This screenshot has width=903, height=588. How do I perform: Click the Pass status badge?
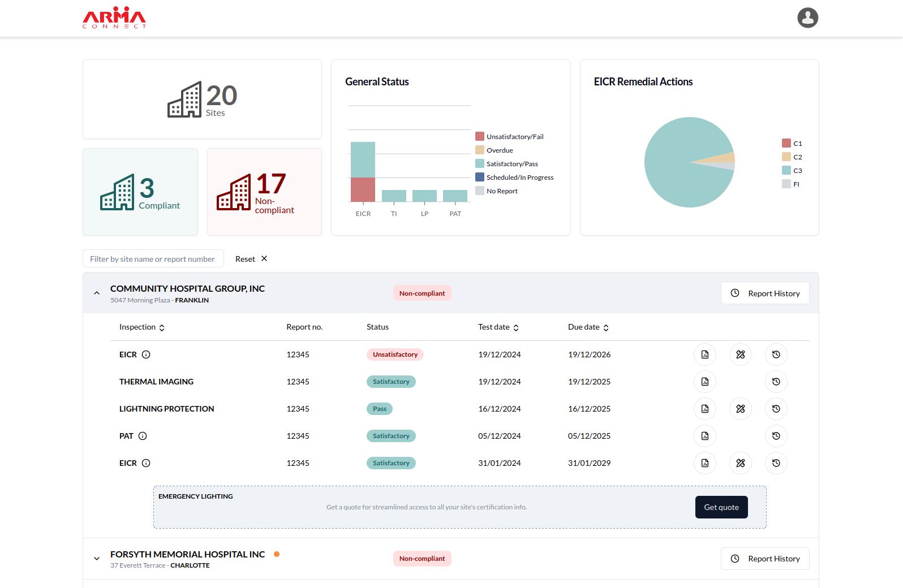point(380,409)
